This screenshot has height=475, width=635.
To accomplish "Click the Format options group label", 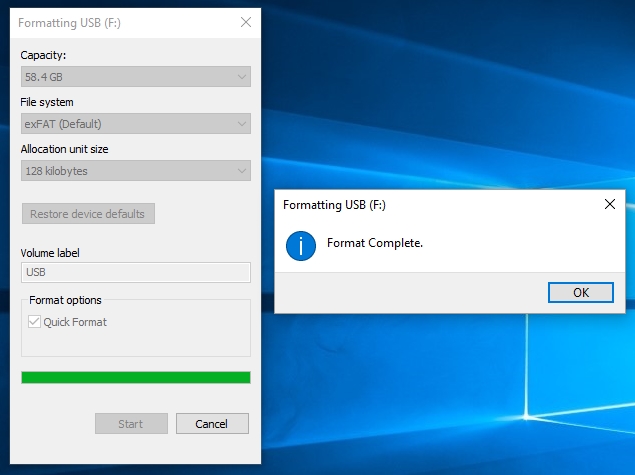I will (65, 300).
